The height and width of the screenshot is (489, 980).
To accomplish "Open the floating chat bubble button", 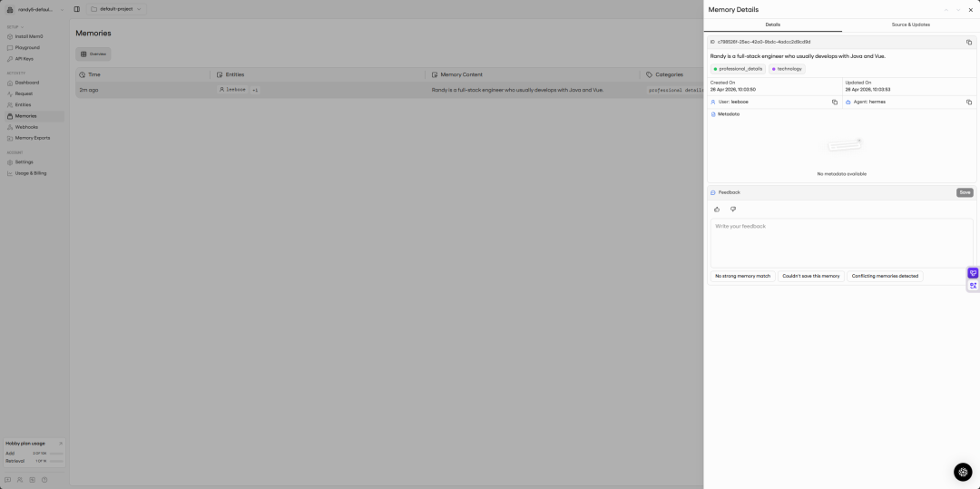I will tap(963, 472).
